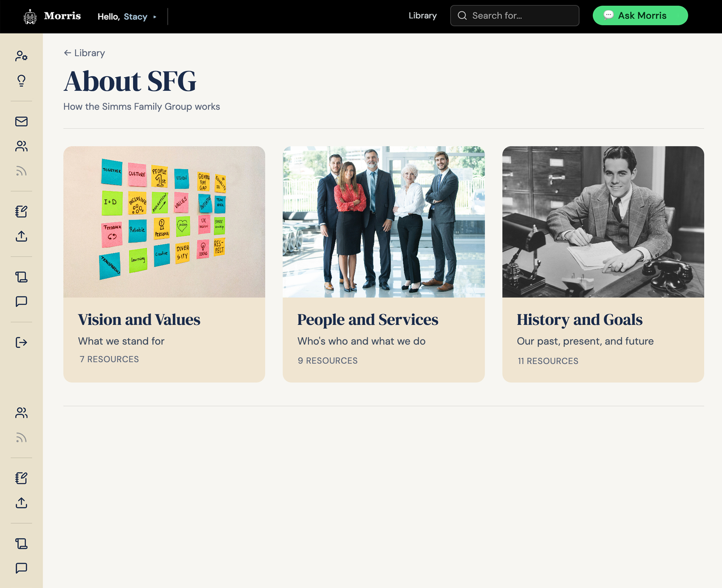Click the Morris brand name text
This screenshot has height=588, width=722.
click(x=62, y=16)
